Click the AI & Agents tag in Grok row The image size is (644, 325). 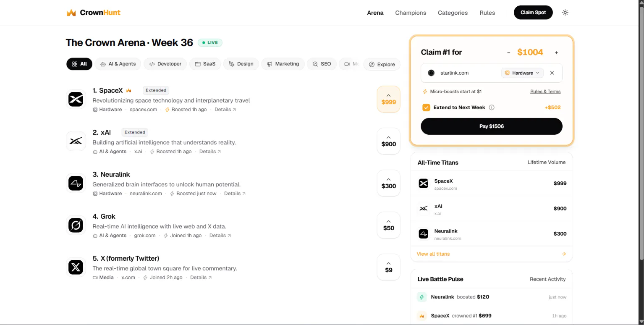(110, 236)
